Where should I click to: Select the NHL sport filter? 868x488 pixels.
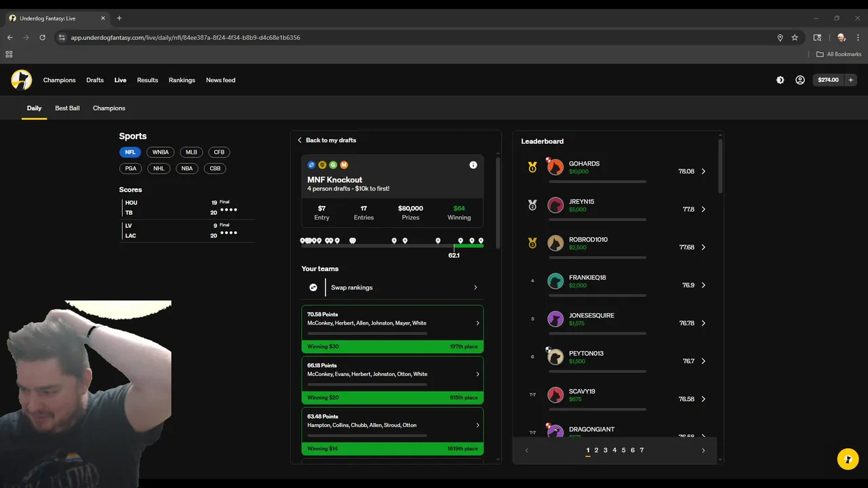tap(159, 168)
